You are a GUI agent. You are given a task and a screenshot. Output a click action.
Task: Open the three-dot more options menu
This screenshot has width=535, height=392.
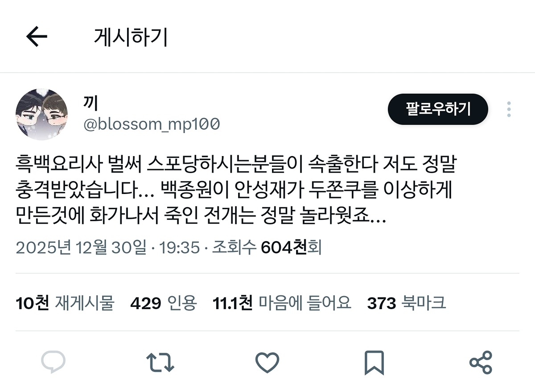[x=509, y=109]
